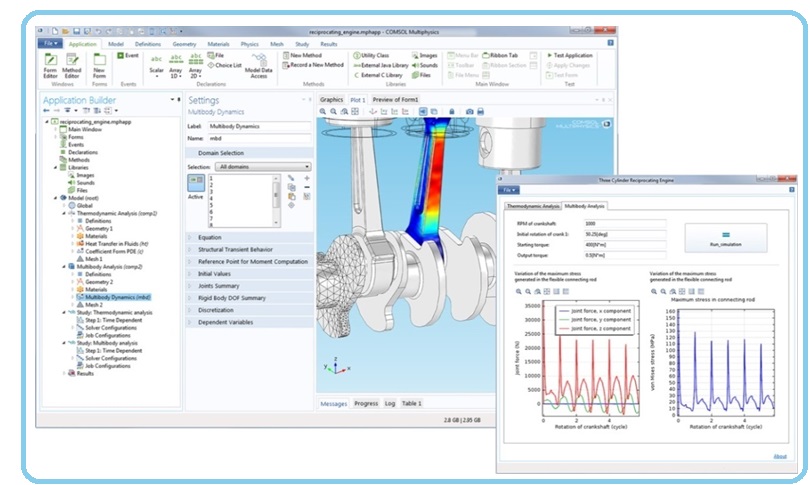This screenshot has height=485, width=810.
Task: Add a Choice List declaration
Action: pyautogui.click(x=224, y=65)
